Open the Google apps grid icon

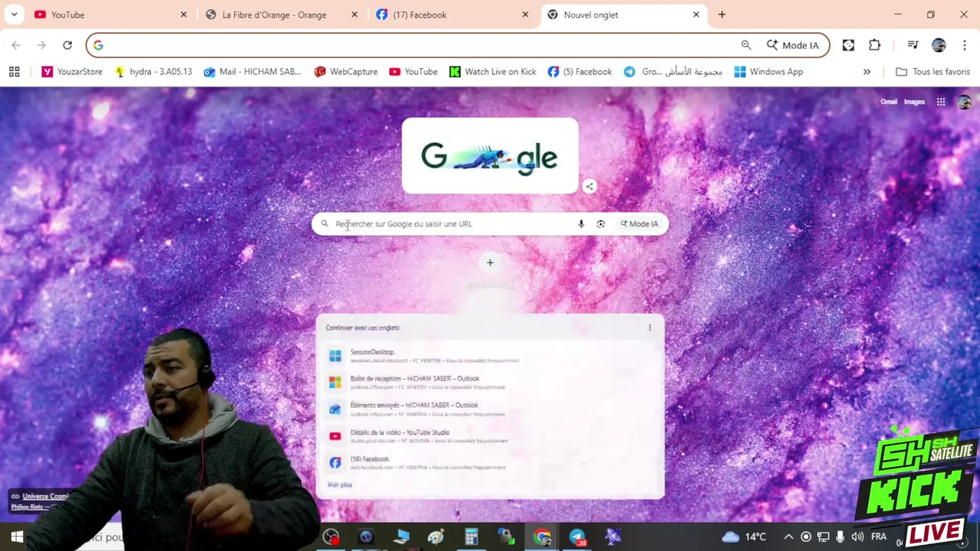coord(941,102)
